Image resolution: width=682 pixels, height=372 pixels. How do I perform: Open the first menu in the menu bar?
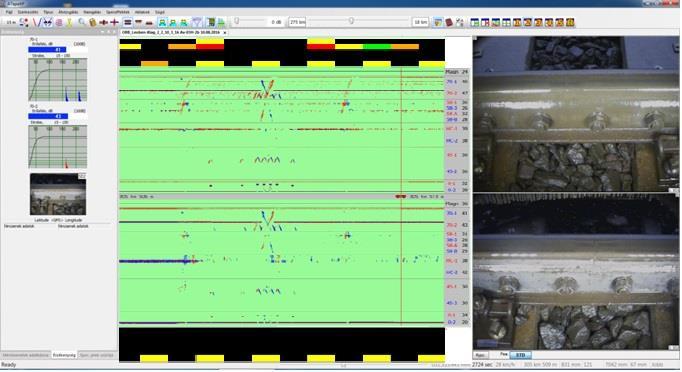click(x=9, y=12)
